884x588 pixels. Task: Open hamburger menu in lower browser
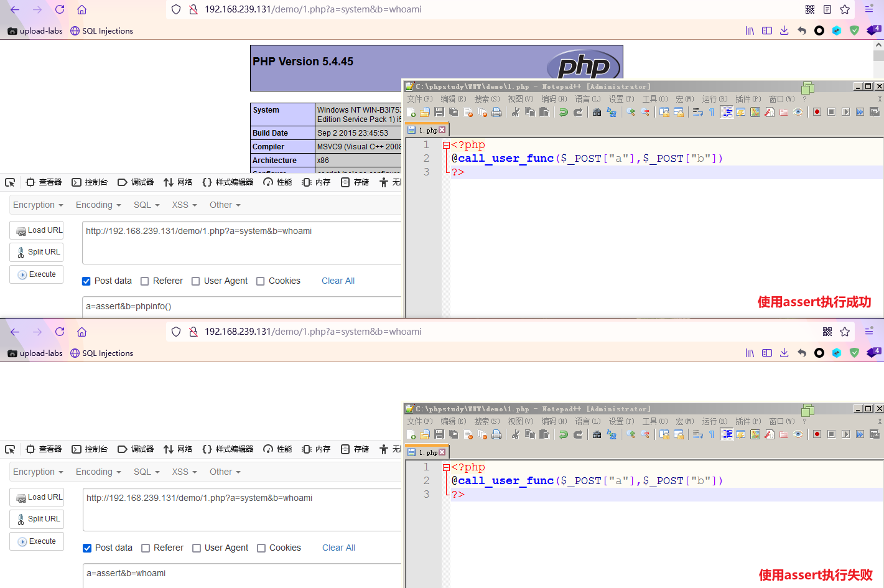click(x=869, y=332)
